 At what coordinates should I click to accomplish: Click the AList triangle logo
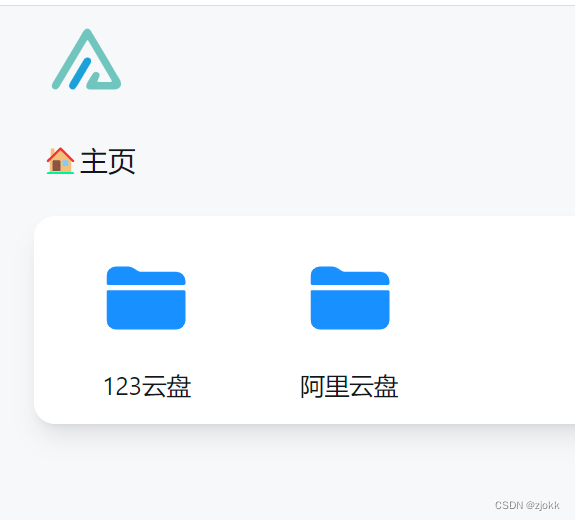[87, 59]
